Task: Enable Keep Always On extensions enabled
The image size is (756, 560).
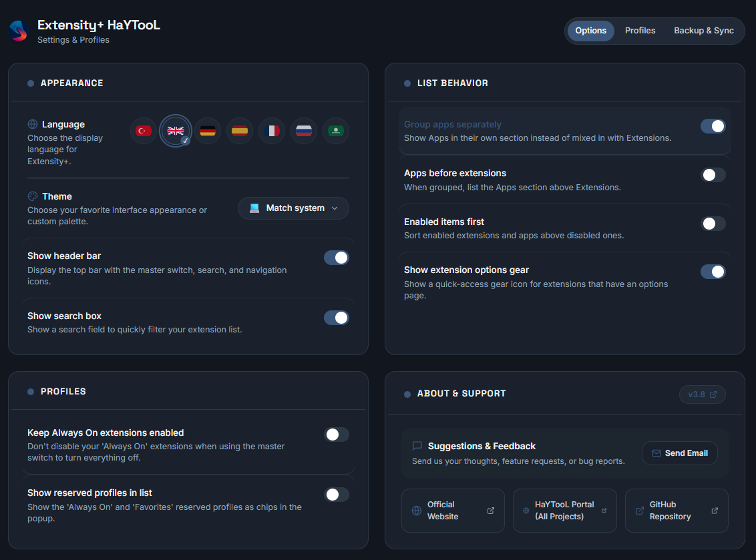Action: click(336, 435)
